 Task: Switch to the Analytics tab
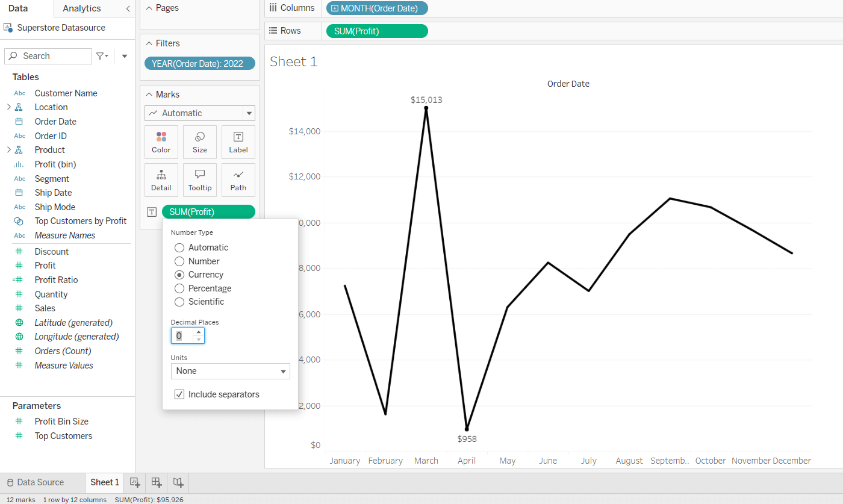pos(82,8)
